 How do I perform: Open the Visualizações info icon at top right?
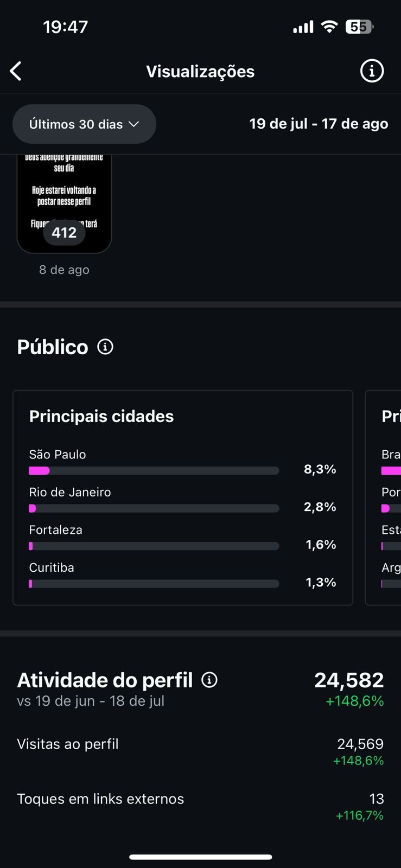(x=372, y=71)
